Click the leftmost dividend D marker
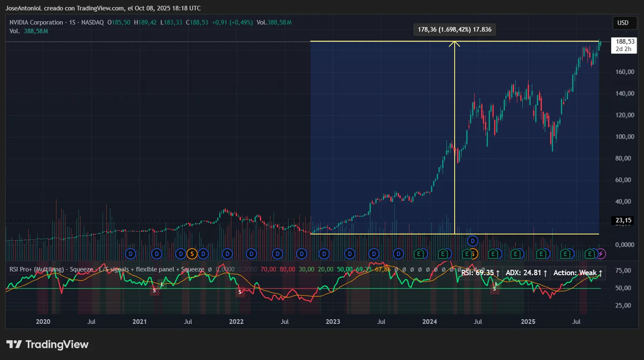 [131, 254]
